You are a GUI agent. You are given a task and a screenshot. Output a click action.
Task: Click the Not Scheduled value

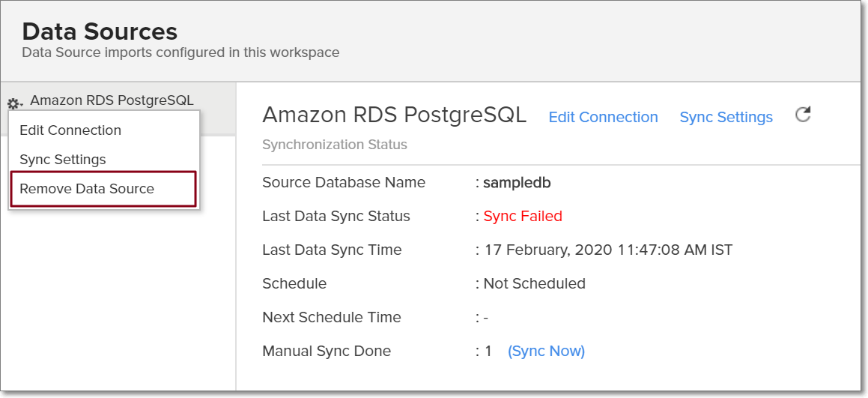pos(535,283)
